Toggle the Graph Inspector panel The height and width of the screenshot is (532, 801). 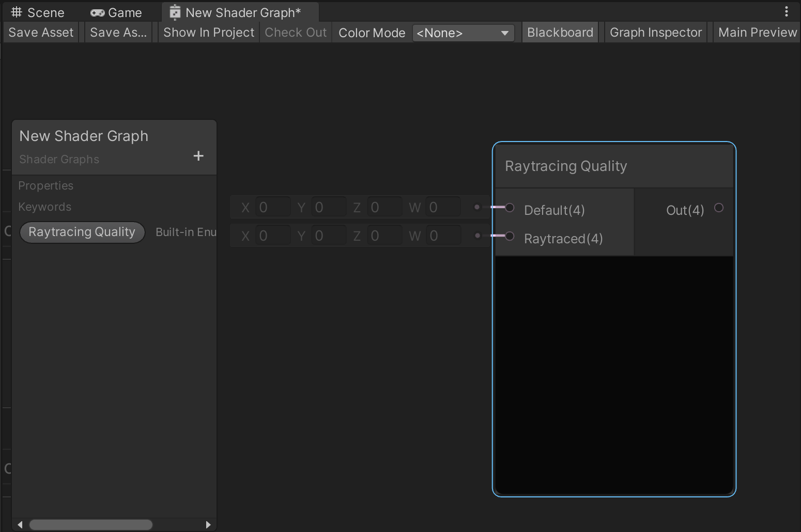(x=655, y=33)
